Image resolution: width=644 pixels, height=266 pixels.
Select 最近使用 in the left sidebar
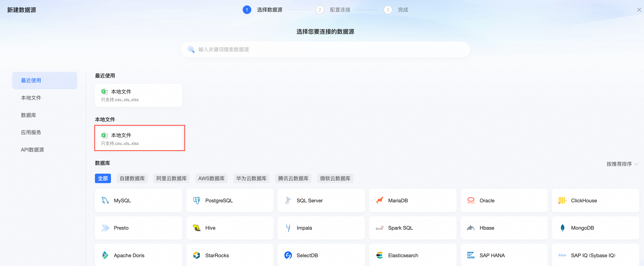coord(45,80)
